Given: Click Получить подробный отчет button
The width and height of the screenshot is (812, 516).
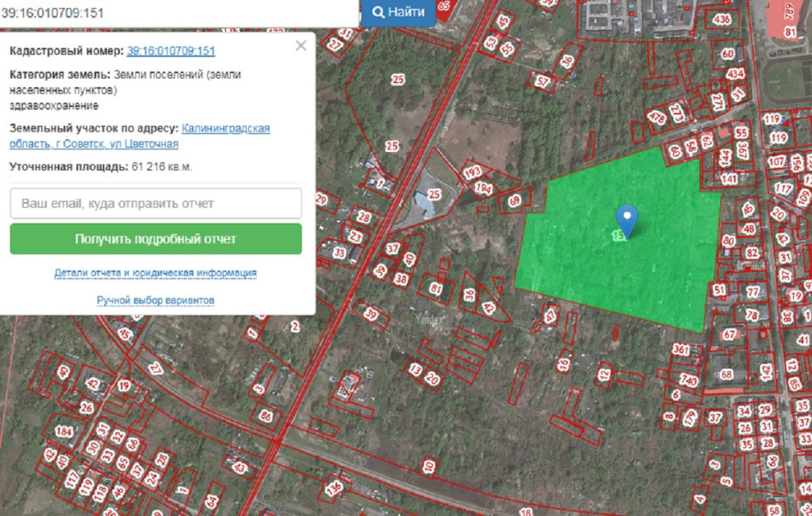Looking at the screenshot, I should pyautogui.click(x=156, y=239).
